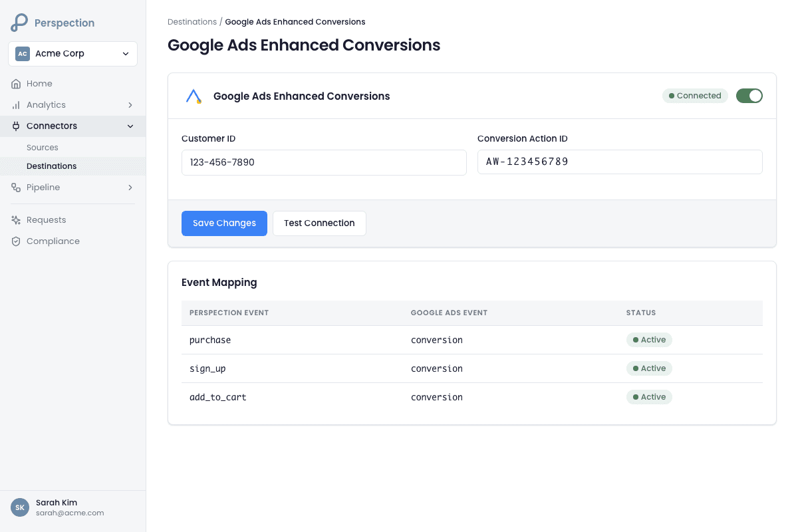
Task: Open the Acme Corp workspace dropdown
Action: [72, 54]
